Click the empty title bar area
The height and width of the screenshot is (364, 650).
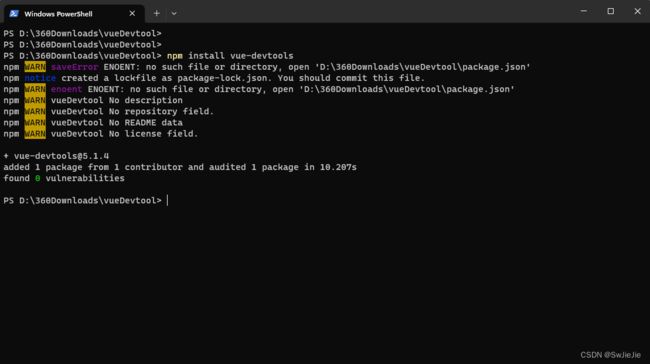(x=373, y=12)
